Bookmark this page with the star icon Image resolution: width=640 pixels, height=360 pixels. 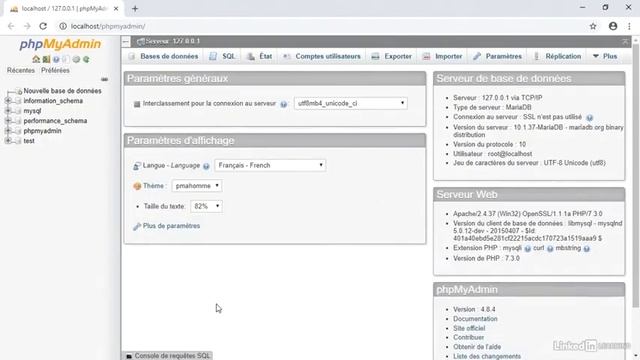pyautogui.click(x=593, y=26)
